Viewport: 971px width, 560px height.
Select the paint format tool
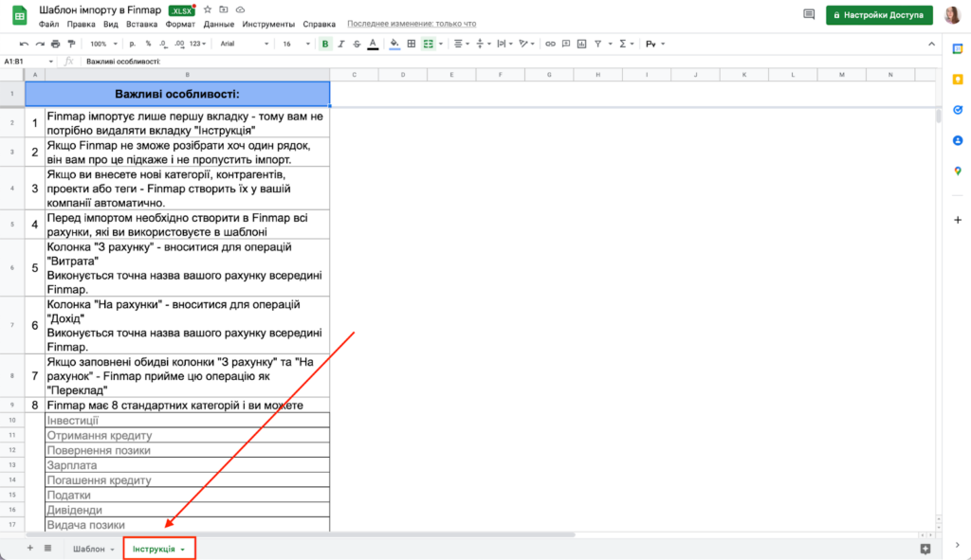[71, 44]
